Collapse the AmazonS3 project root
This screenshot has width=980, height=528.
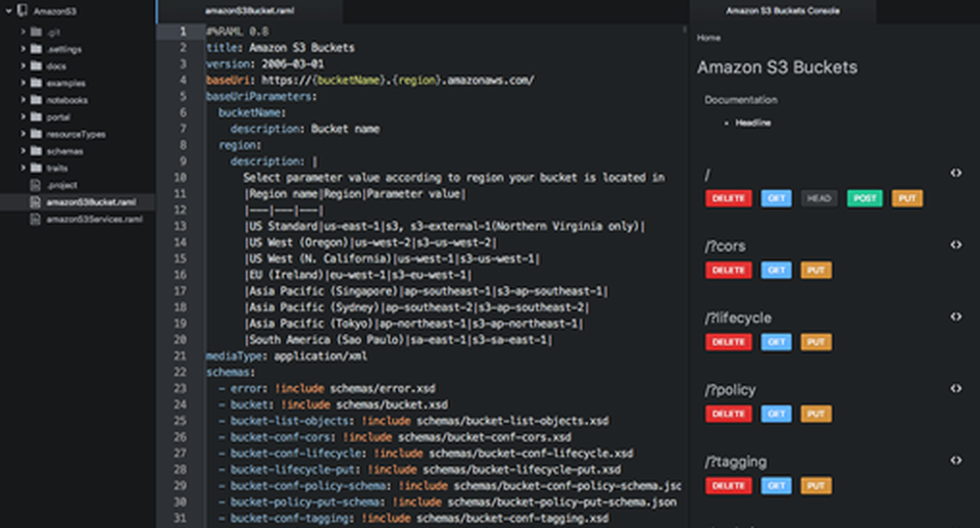[9, 11]
